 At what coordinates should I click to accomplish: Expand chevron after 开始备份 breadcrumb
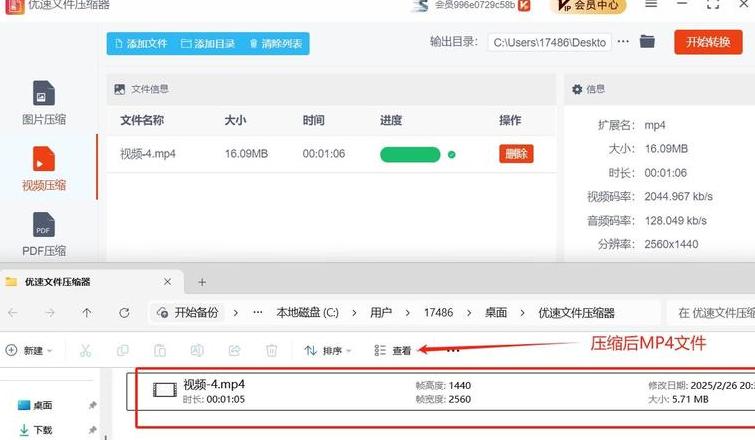(235, 313)
